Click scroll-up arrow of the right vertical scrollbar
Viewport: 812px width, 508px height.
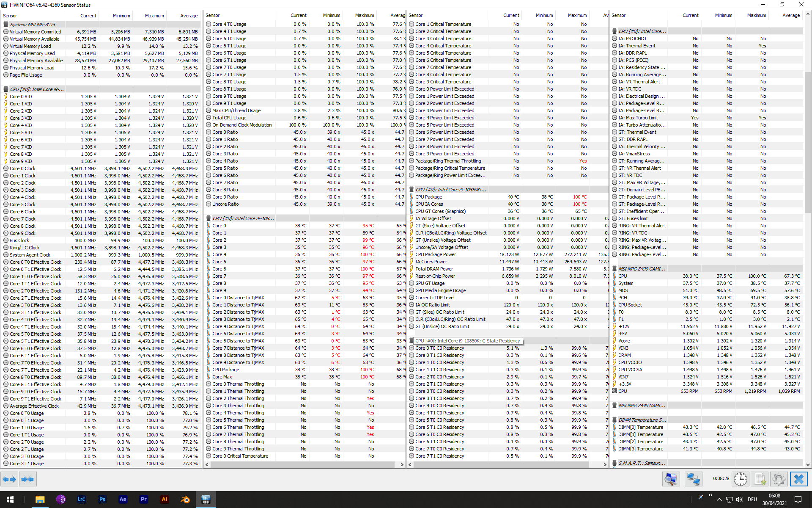(x=808, y=14)
